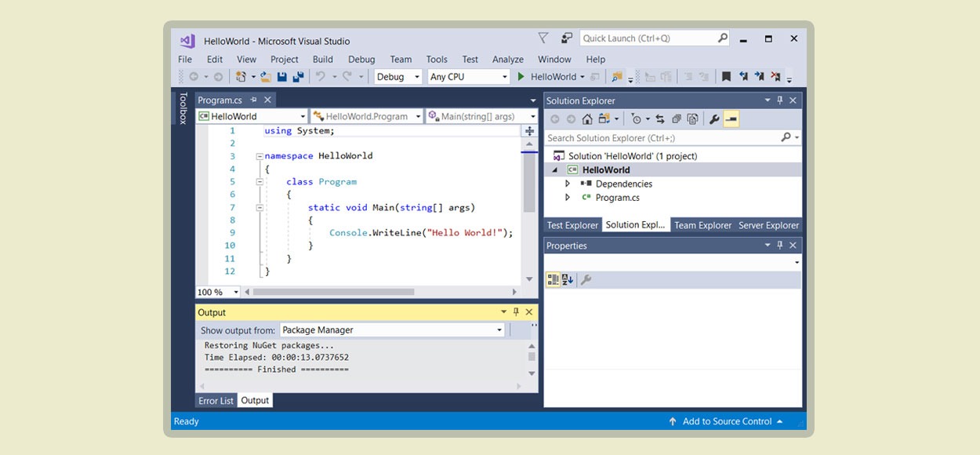Click the editor split window handle
The width and height of the screenshot is (980, 455).
[530, 131]
